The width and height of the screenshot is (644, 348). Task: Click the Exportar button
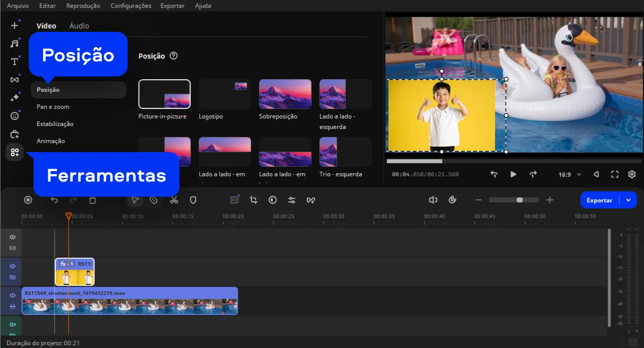(599, 200)
